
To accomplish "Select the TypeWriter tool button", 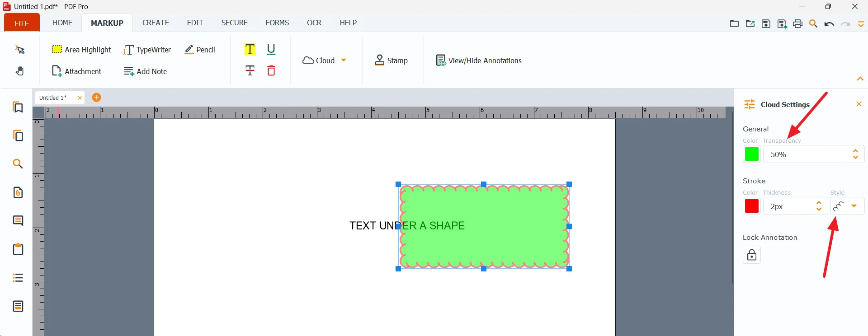I will tap(147, 50).
